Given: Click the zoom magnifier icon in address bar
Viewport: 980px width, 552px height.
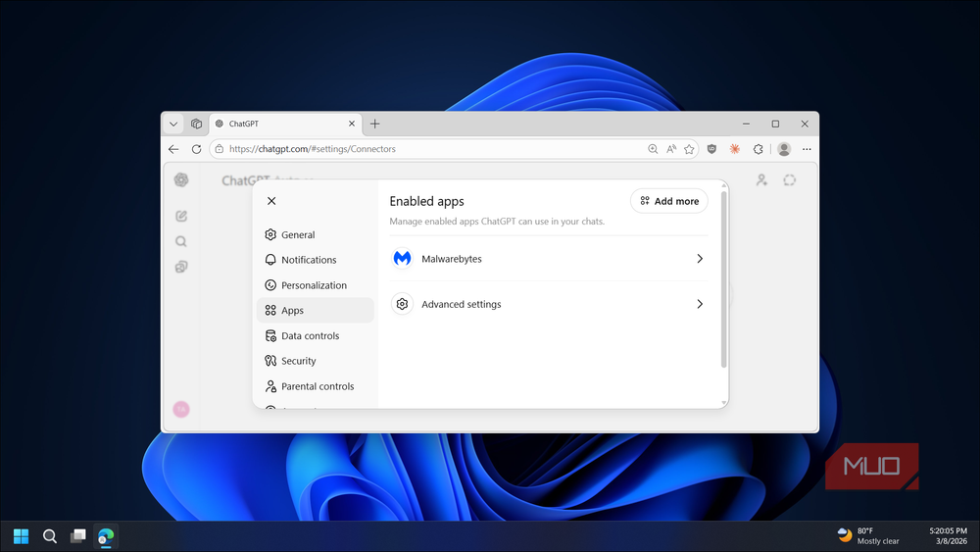Looking at the screenshot, I should (x=653, y=149).
